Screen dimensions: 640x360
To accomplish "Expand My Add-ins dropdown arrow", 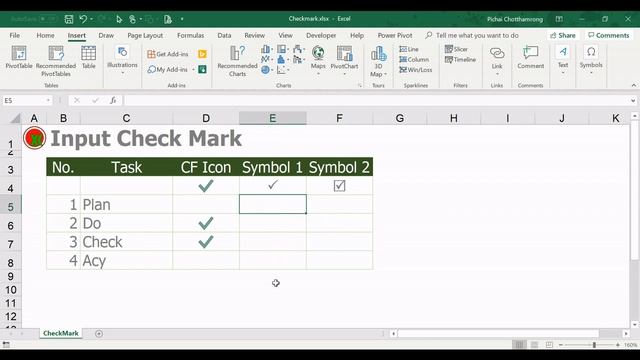I will coord(193,69).
